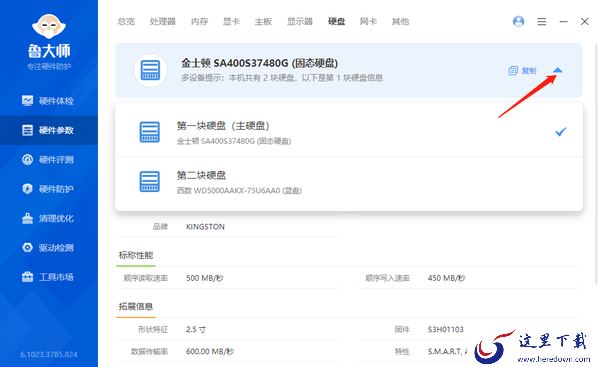Click the S3H01103 firmware value

coord(445,329)
